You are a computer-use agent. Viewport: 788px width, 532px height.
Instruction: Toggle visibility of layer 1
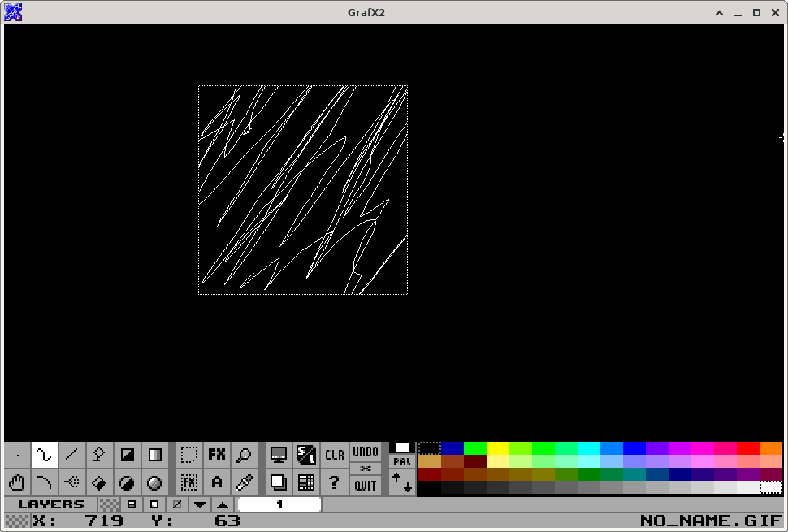point(279,504)
